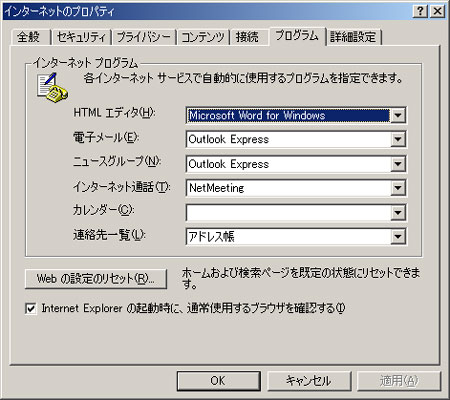Screen dimensions: 450x400
Task: Open the 電子メール dropdown arrow
Action: tap(398, 139)
